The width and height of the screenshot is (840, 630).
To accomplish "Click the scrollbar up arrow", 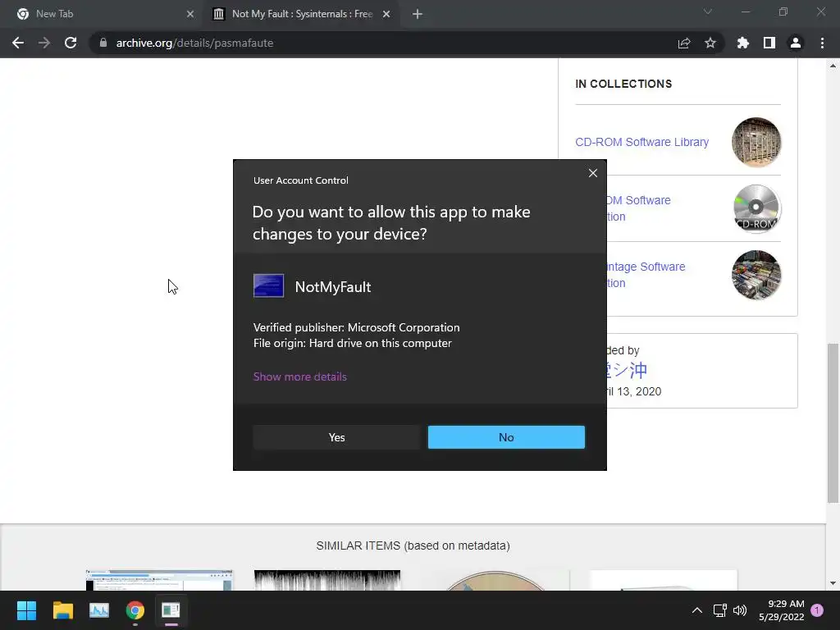I will [x=833, y=66].
